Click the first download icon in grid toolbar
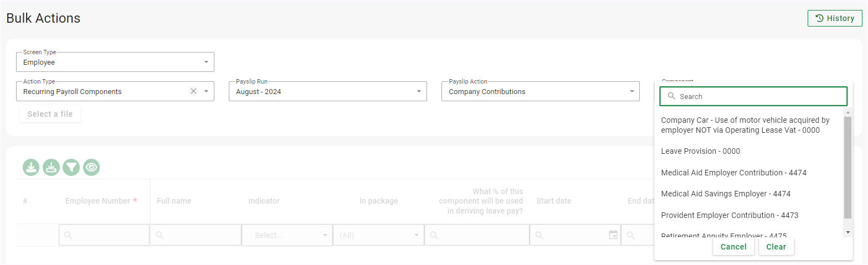The height and width of the screenshot is (265, 868). click(x=31, y=167)
